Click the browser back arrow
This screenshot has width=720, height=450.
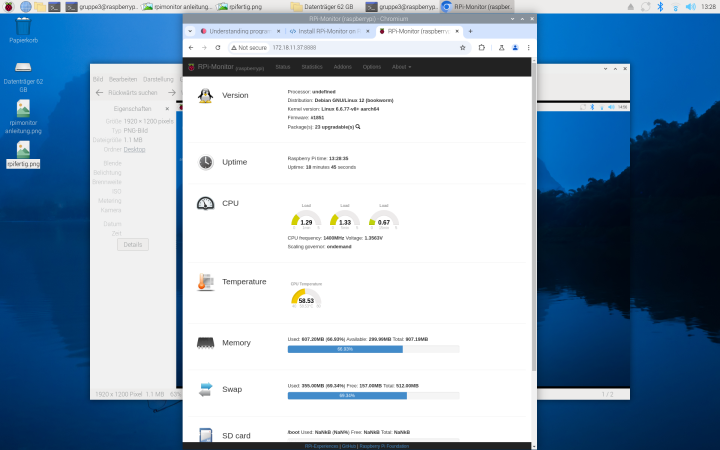190,47
